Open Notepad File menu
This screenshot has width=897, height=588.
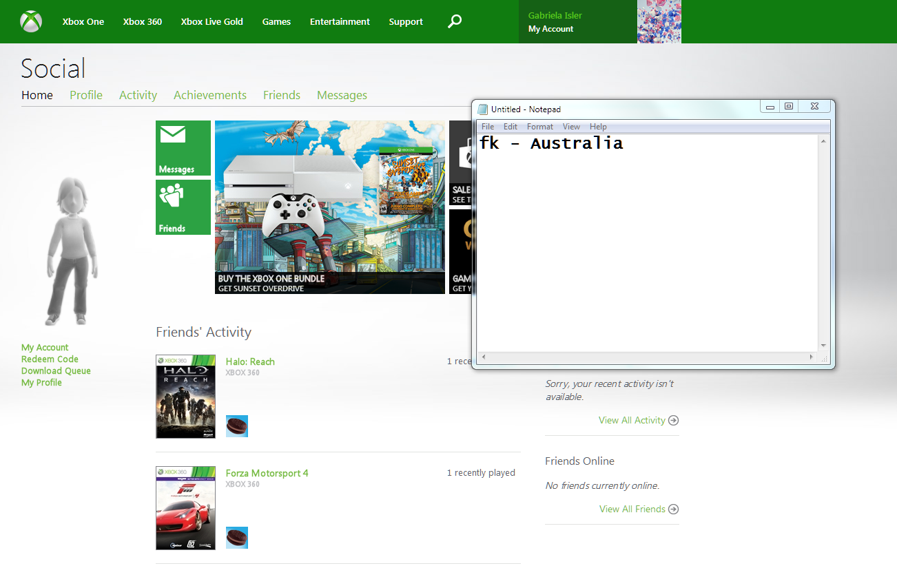pyautogui.click(x=488, y=127)
